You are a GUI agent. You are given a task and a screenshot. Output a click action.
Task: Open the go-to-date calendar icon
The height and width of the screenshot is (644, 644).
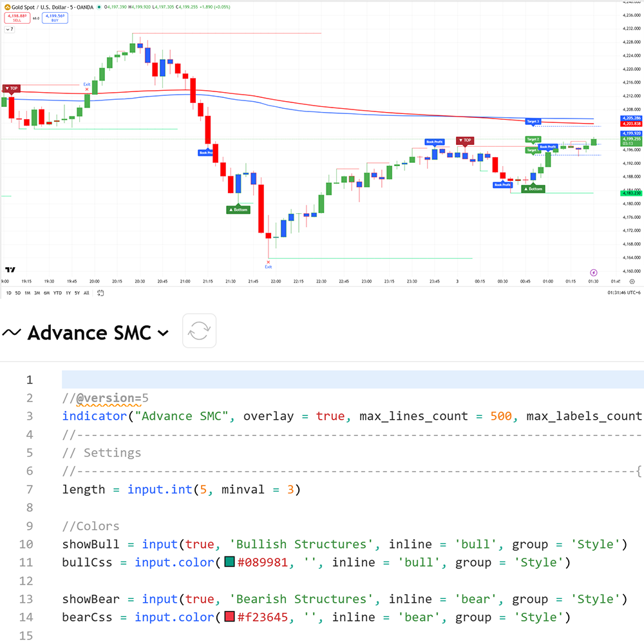click(101, 293)
